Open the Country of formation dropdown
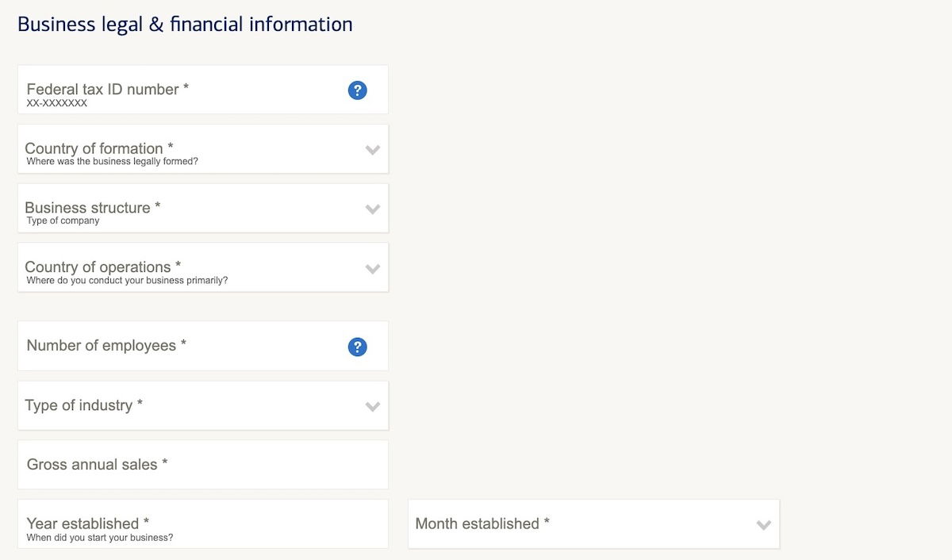This screenshot has height=560, width=952. pyautogui.click(x=203, y=149)
